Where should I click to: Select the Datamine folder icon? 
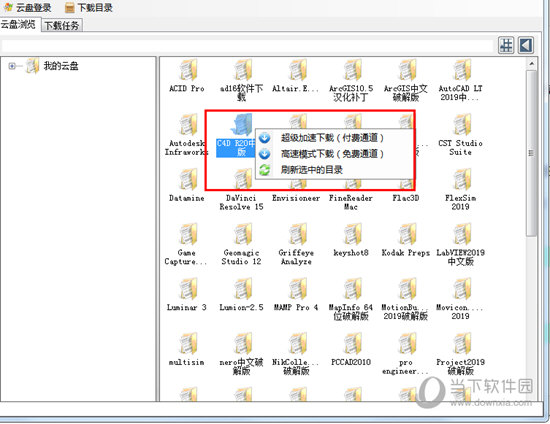188,179
